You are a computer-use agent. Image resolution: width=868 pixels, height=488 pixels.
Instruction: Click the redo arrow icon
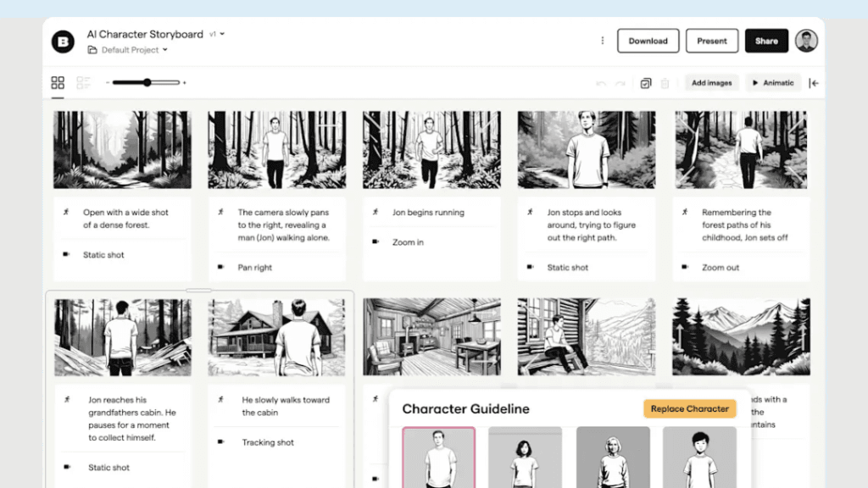click(x=620, y=84)
